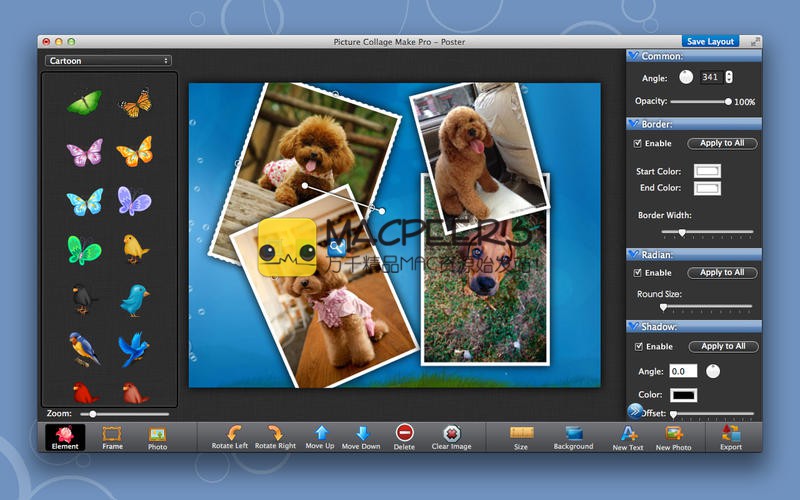
Task: Add text with New Text icon
Action: coord(628,433)
